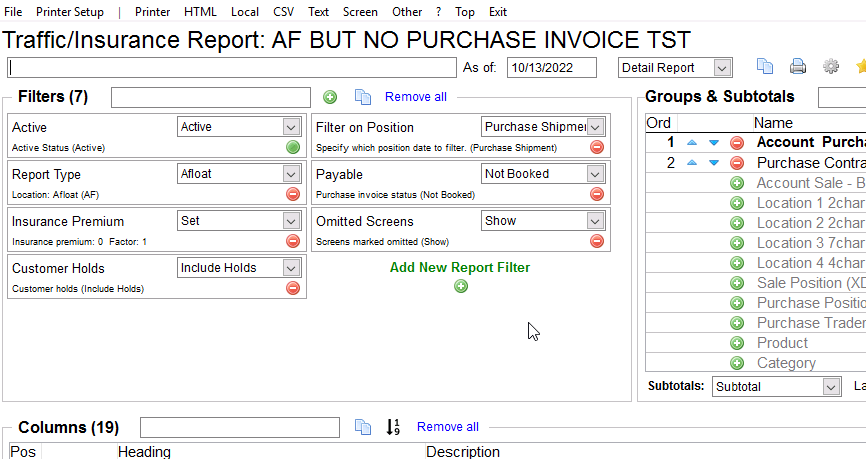Click Remove all link in Columns
The width and height of the screenshot is (866, 459).
point(448,426)
